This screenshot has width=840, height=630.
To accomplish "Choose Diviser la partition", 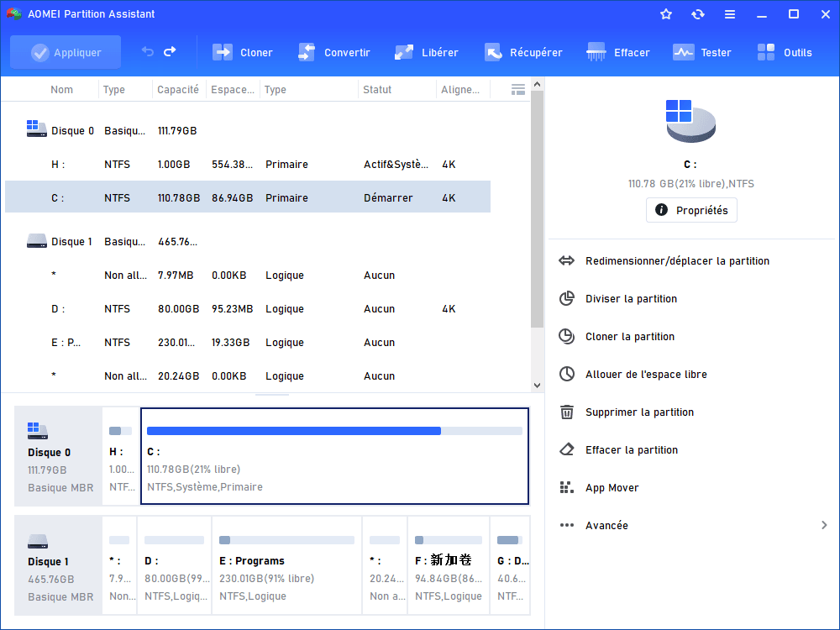I will click(x=631, y=298).
